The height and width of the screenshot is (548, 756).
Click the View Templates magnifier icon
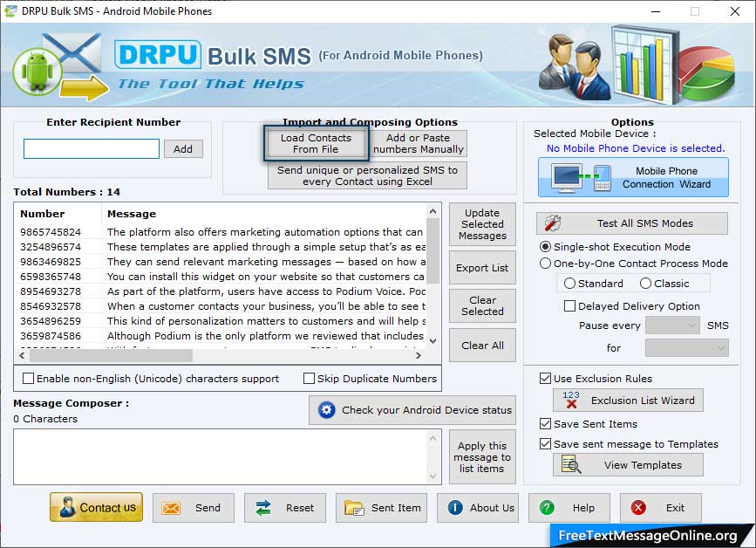pos(571,464)
